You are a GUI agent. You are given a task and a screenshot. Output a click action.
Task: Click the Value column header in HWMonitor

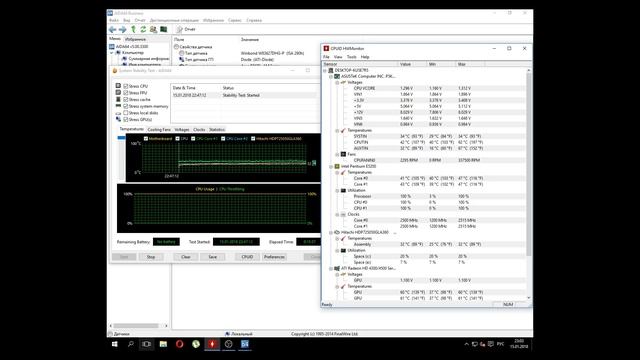coord(412,64)
